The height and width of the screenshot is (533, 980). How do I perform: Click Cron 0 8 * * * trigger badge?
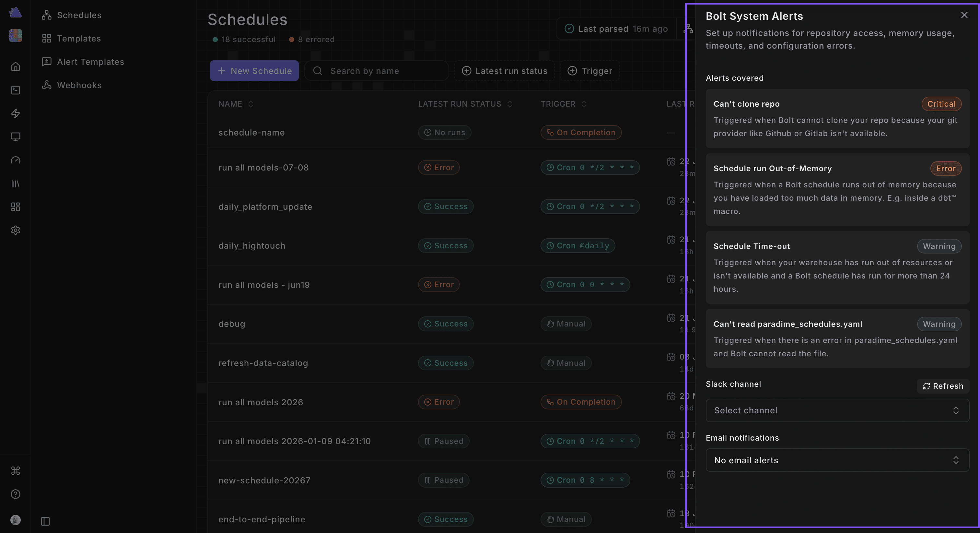(x=585, y=480)
